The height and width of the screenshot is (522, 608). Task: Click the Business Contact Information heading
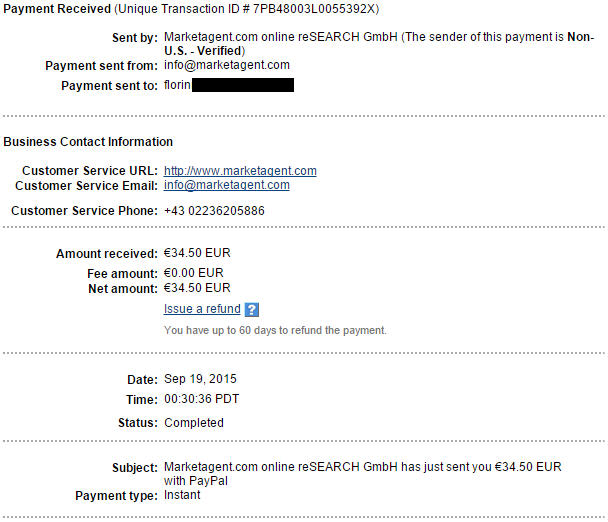[88, 142]
